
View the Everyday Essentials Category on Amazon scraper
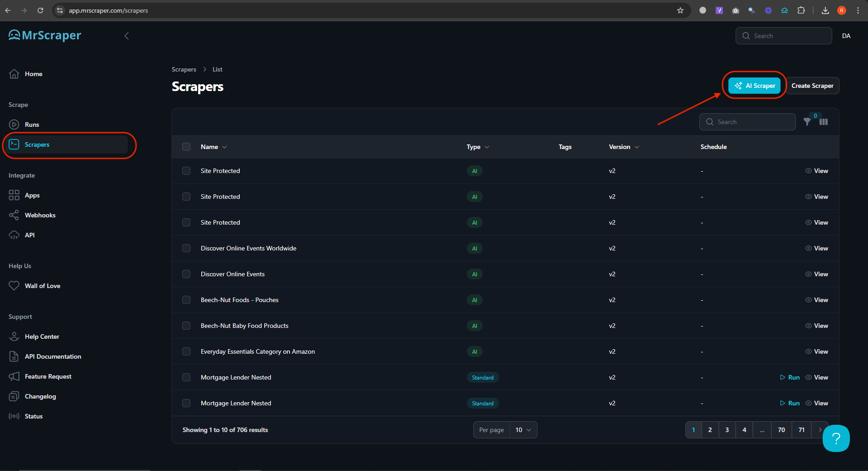(817, 351)
